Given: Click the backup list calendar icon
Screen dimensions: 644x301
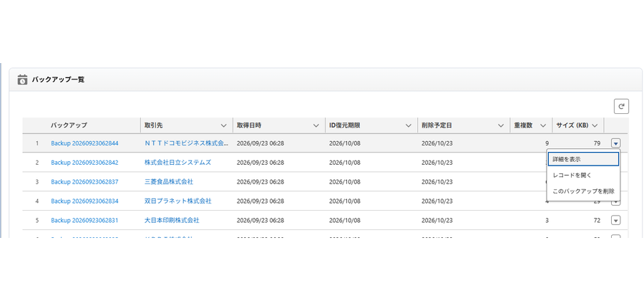Looking at the screenshot, I should (23, 80).
